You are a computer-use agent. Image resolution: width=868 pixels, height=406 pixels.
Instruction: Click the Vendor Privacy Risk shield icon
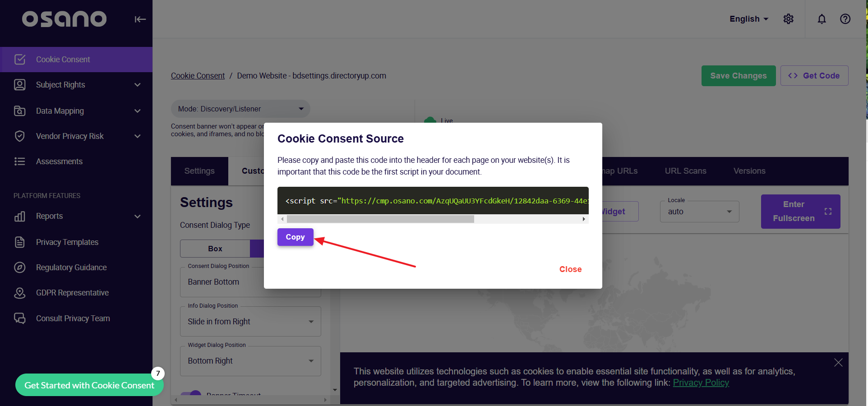click(20, 136)
